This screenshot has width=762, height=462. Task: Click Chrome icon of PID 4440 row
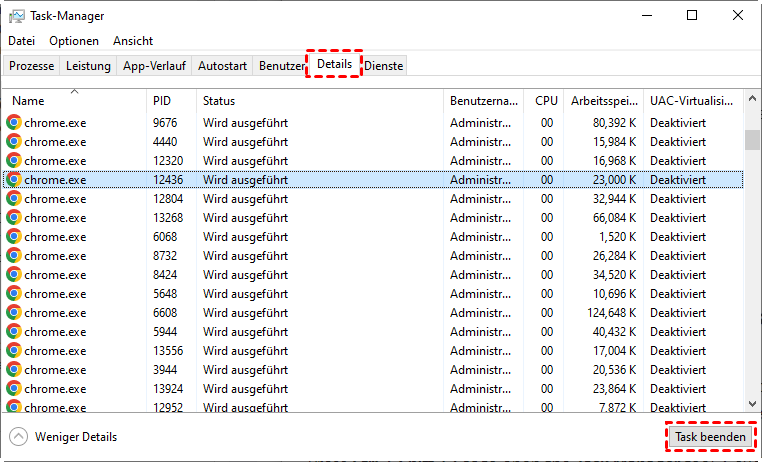(14, 141)
